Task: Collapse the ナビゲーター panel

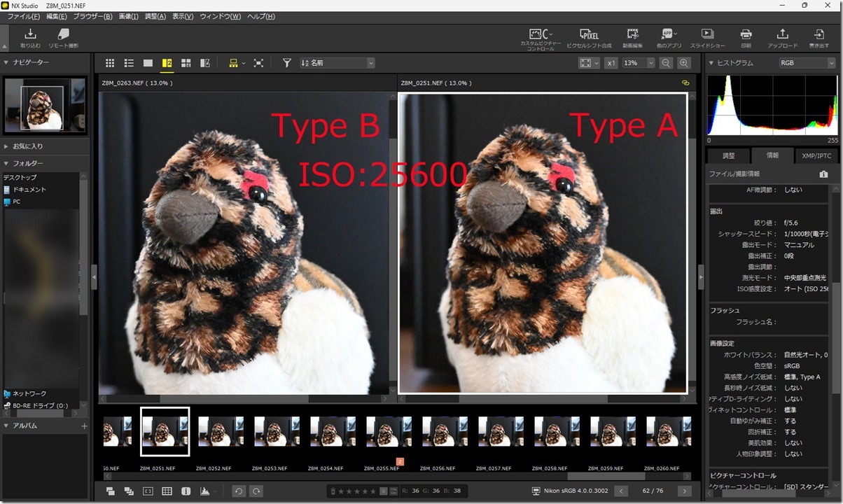Action: (6, 63)
